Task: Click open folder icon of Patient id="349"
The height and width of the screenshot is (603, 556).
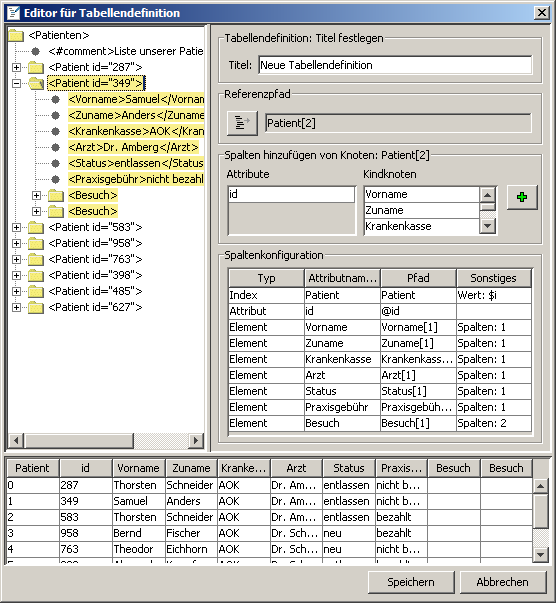Action: click(36, 83)
